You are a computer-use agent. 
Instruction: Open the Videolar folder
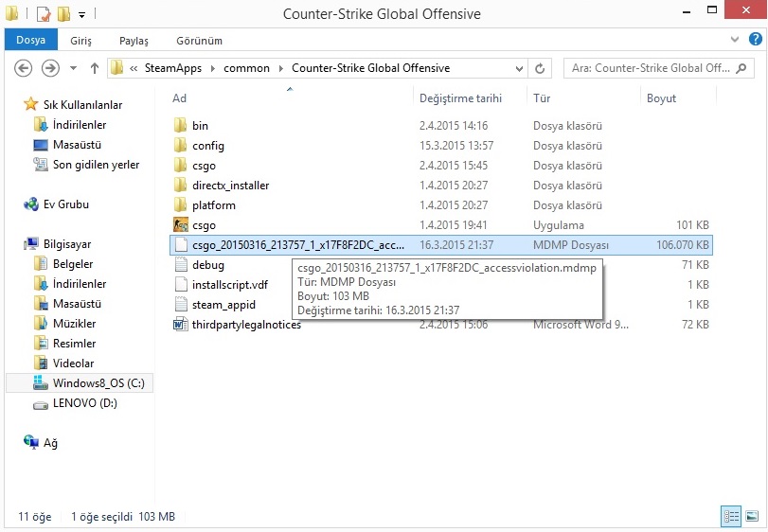pos(73,364)
